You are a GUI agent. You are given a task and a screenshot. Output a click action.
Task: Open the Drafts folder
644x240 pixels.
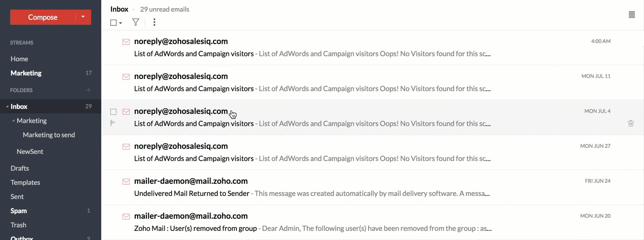click(x=20, y=168)
